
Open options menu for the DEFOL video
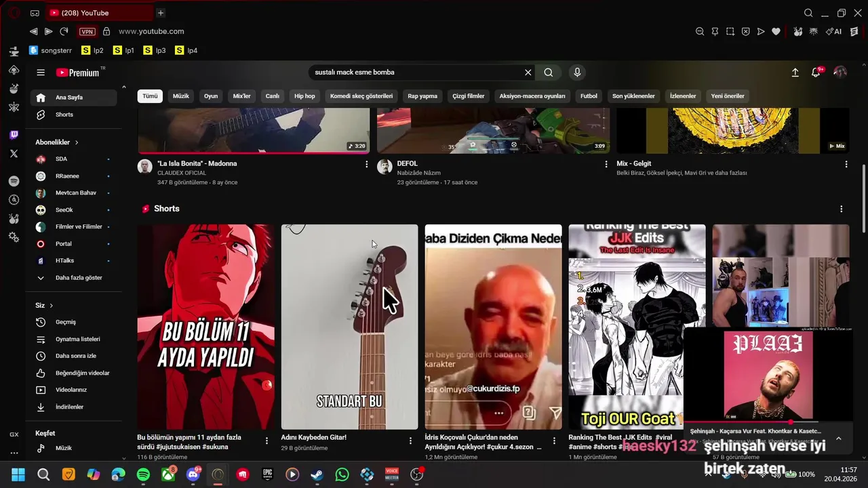(606, 164)
